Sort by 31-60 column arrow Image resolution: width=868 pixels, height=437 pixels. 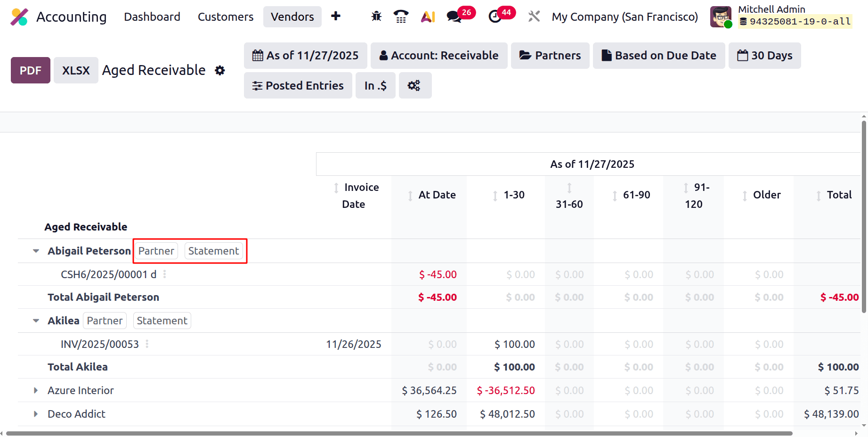(569, 188)
